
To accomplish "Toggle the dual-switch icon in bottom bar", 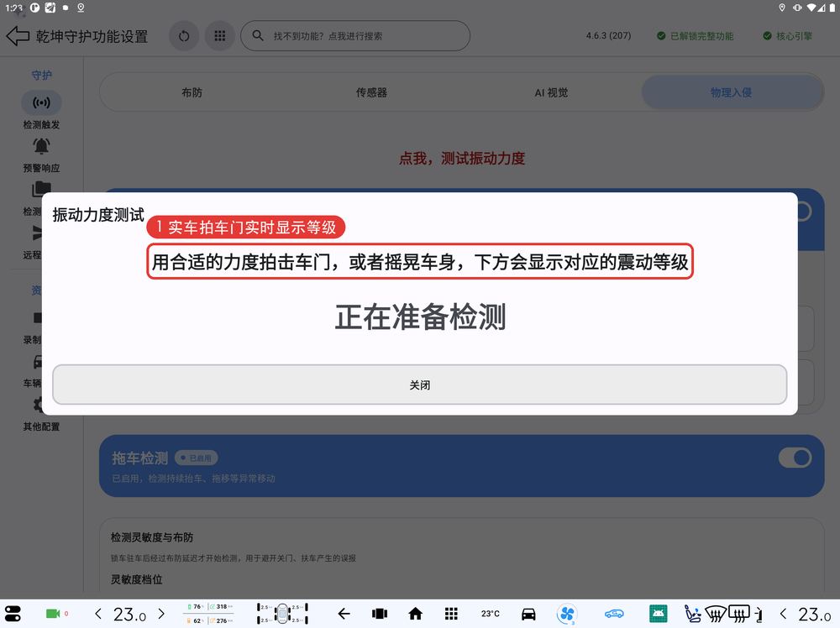I will pyautogui.click(x=13, y=614).
